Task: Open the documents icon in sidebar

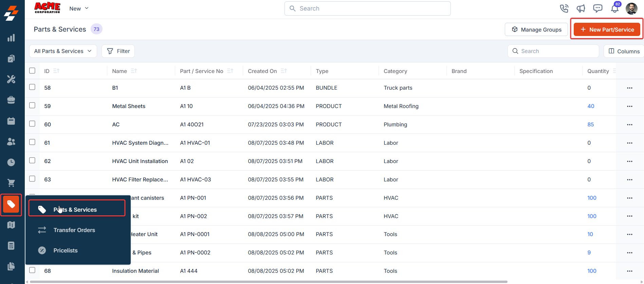Action: [11, 266]
